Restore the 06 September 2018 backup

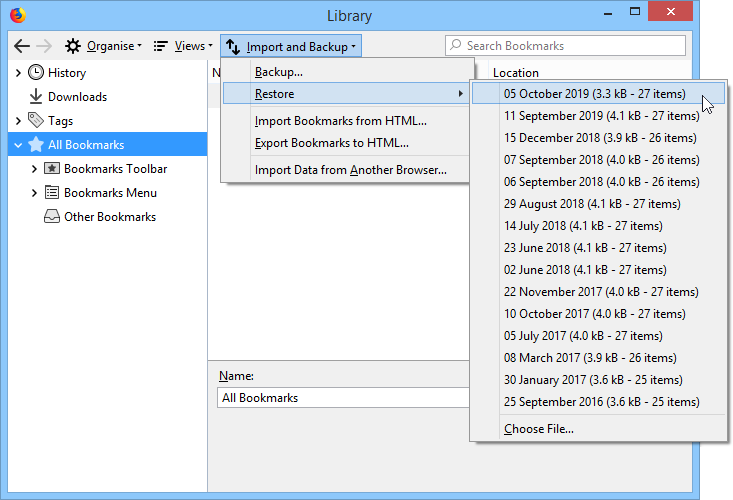click(x=598, y=181)
